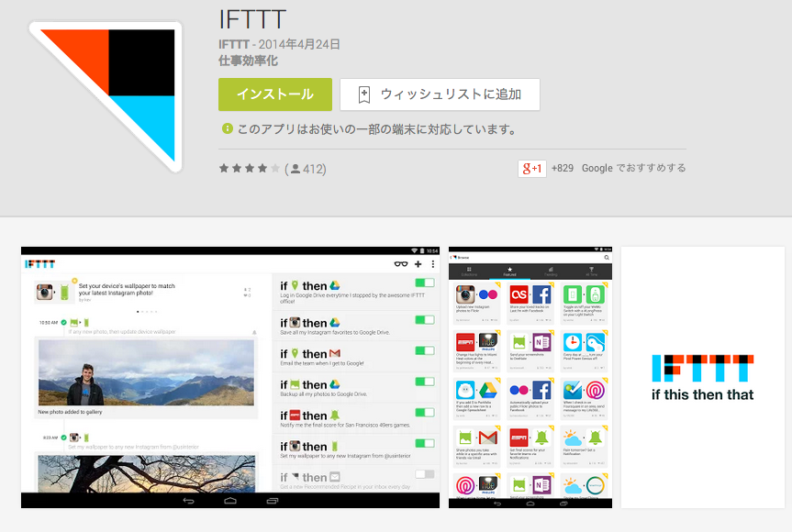The width and height of the screenshot is (792, 532).
Task: Click the mountain photo of the man
Action: (147, 372)
